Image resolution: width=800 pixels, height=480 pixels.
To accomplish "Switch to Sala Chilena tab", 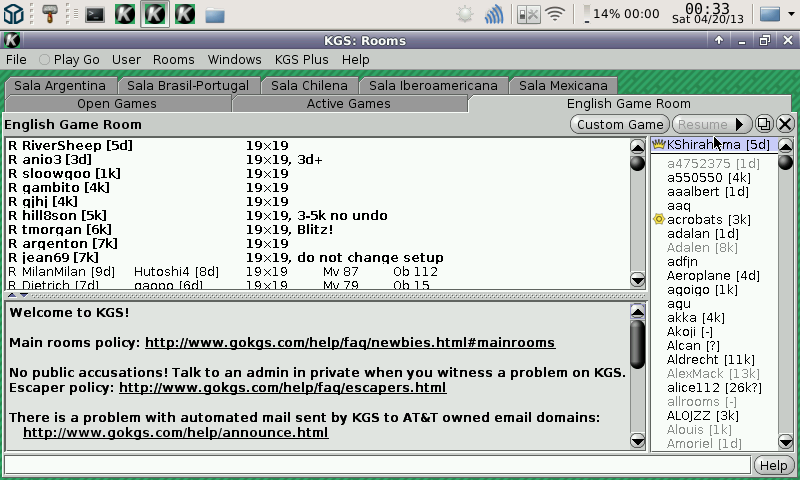I will click(x=309, y=85).
